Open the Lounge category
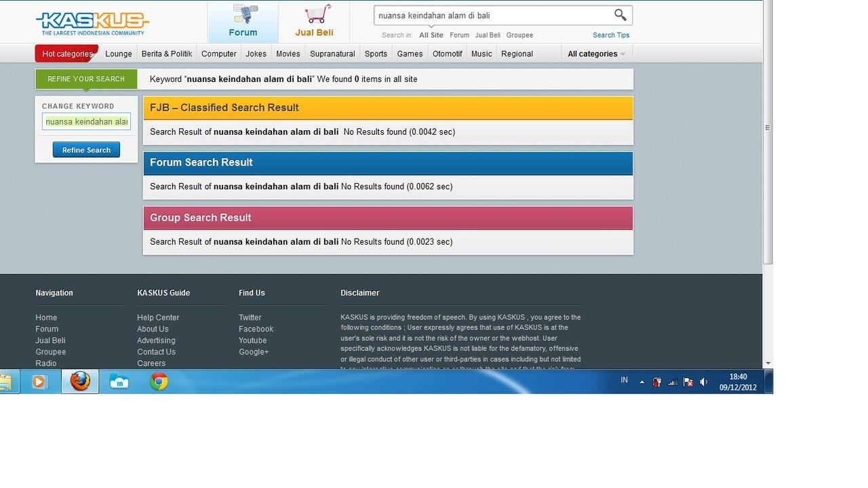Screen dimensions: 868x488 click(119, 54)
